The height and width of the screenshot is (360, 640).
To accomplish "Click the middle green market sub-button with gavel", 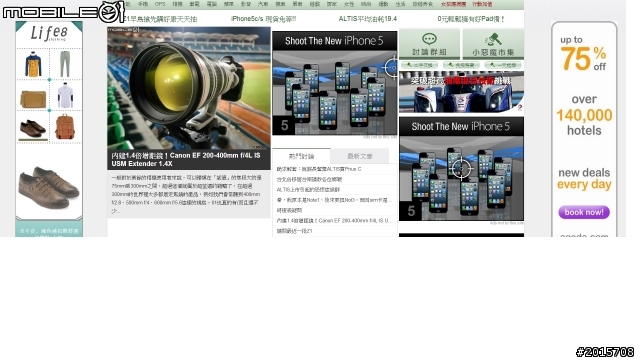I will point(461,65).
